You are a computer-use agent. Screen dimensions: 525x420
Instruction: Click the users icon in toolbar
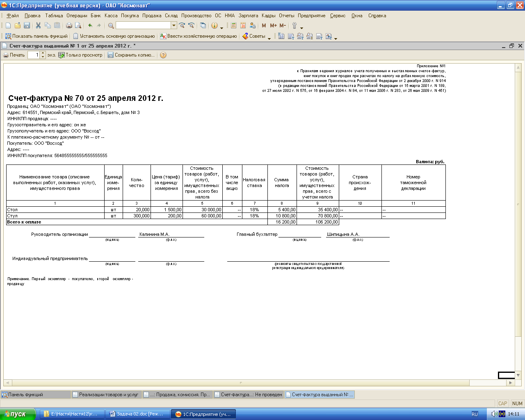pos(252,25)
